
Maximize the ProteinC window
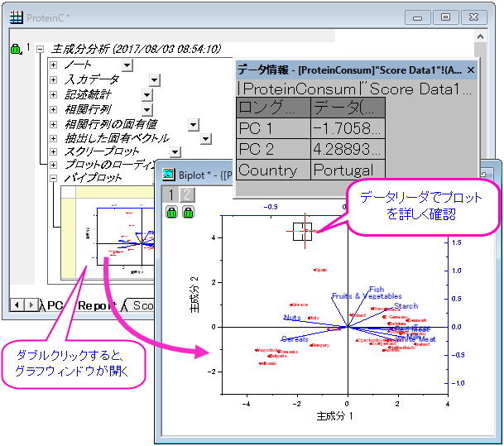445,17
